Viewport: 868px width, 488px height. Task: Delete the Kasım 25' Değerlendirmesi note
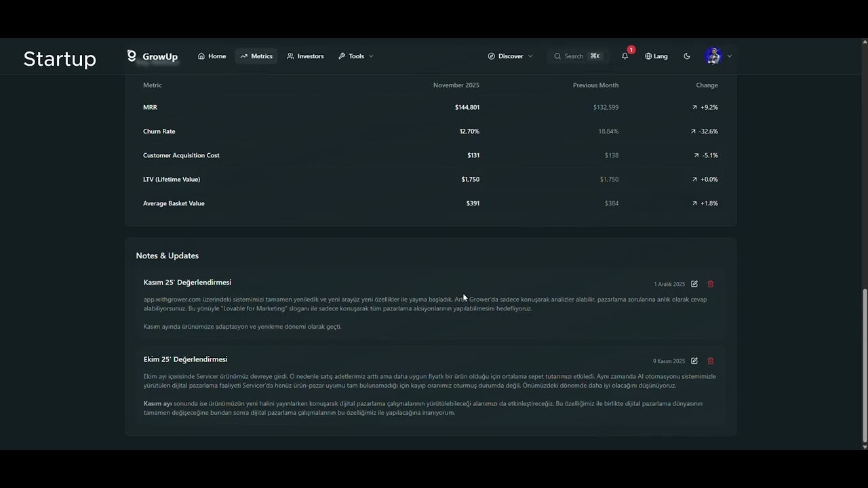point(711,284)
